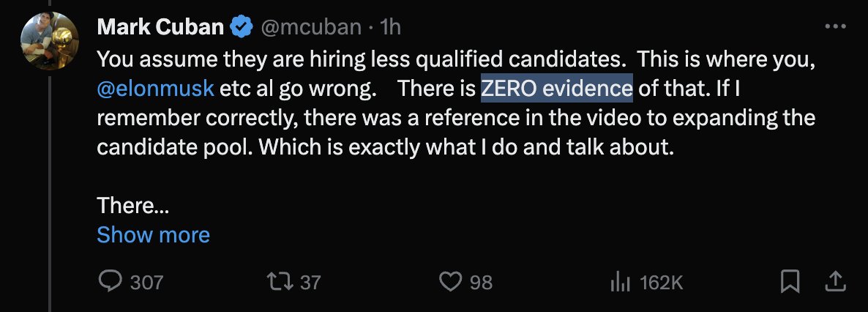Screen dimensions: 868x312
Task: Click the truncated "There..." text
Action: coord(132,207)
